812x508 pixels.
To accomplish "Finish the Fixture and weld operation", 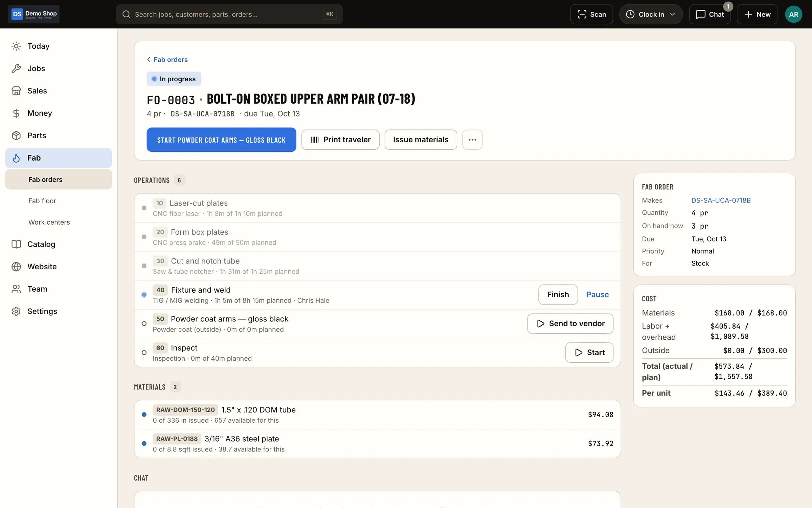I will 558,295.
